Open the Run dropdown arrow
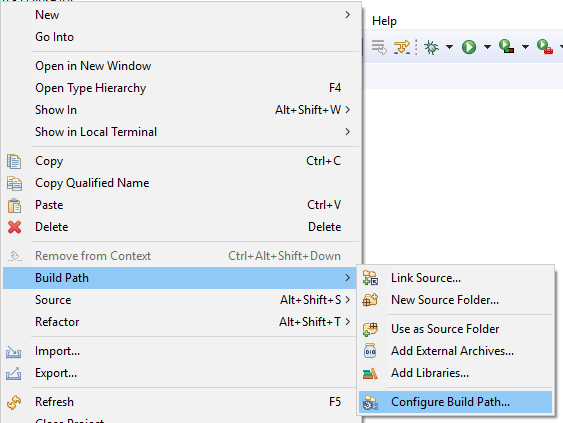563x423 pixels. coord(487,47)
